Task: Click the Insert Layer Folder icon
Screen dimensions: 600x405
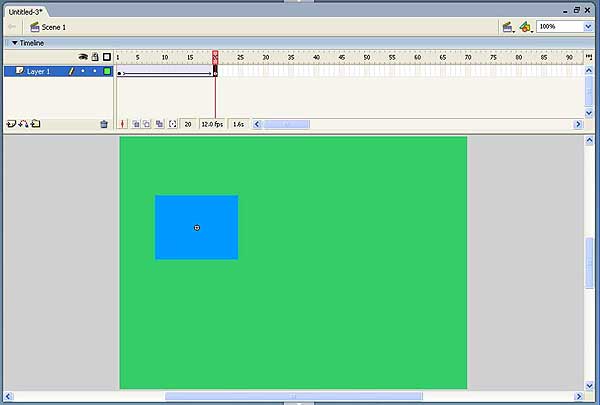Action: (x=36, y=124)
